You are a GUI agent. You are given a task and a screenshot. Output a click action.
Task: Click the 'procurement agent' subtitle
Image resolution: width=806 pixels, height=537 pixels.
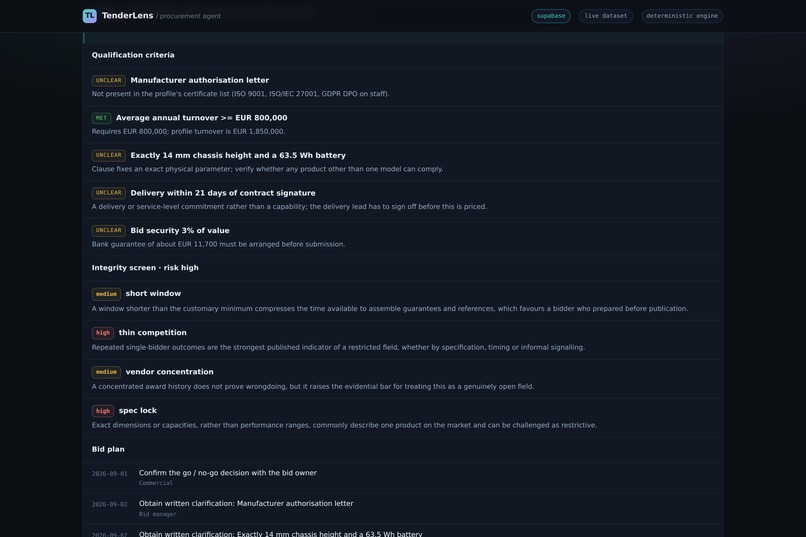(188, 16)
